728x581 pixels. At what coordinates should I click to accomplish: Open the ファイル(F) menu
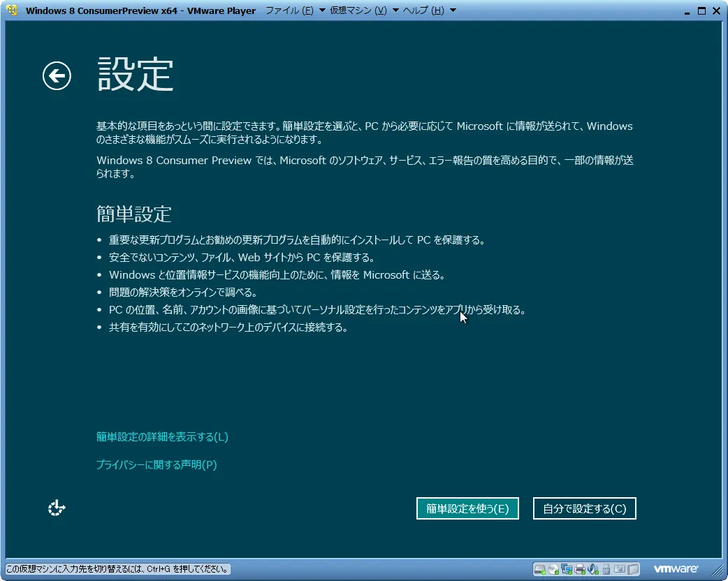coord(289,11)
